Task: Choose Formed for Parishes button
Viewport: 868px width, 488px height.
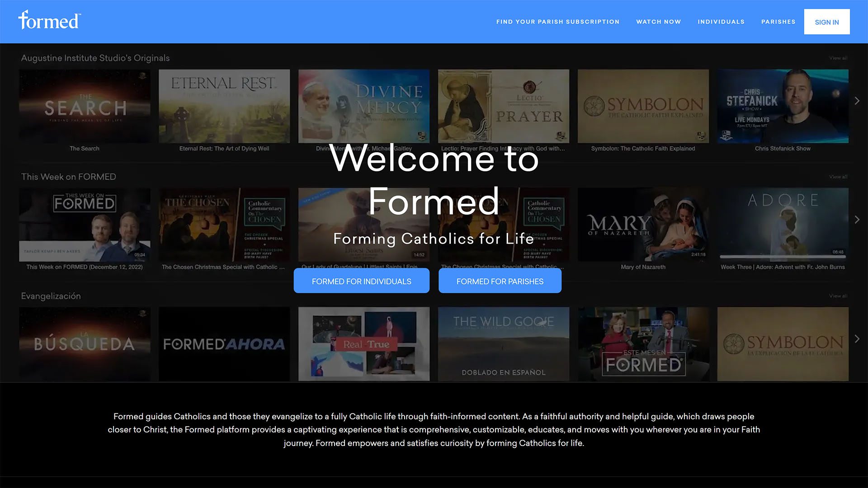Action: point(500,281)
